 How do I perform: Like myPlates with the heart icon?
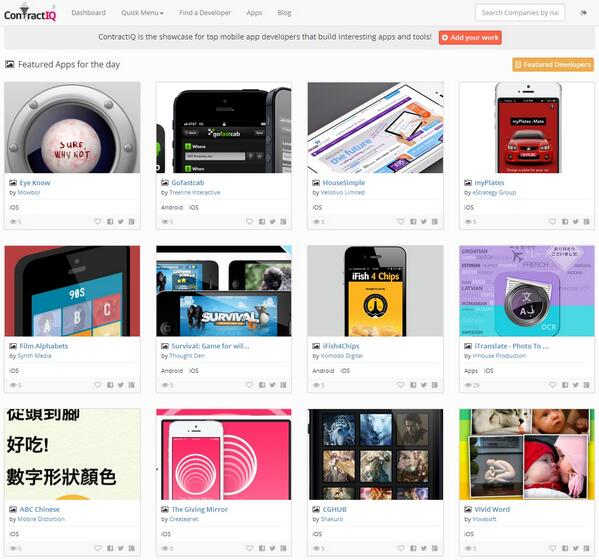pyautogui.click(x=552, y=221)
